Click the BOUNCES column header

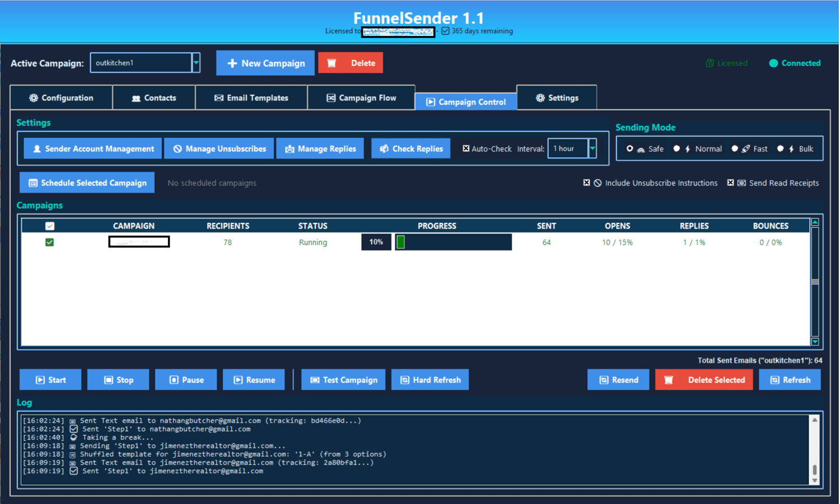[x=771, y=226]
